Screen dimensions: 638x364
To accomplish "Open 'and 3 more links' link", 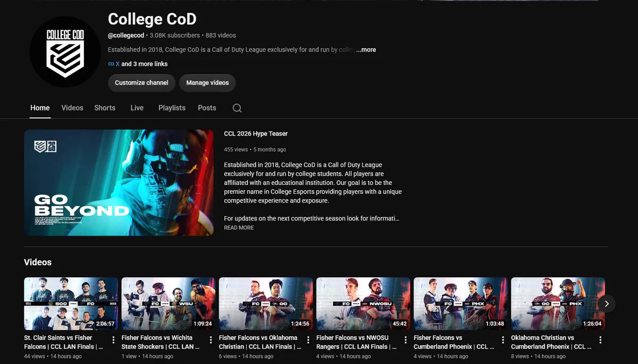I will 145,64.
